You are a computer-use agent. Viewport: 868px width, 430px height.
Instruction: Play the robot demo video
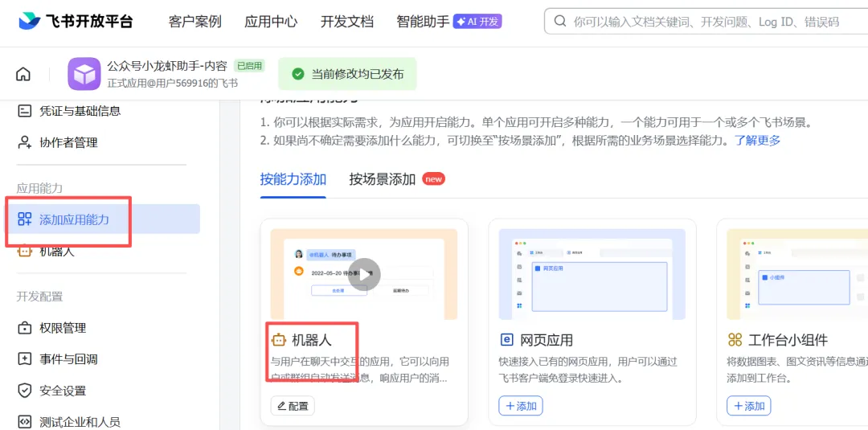(364, 274)
